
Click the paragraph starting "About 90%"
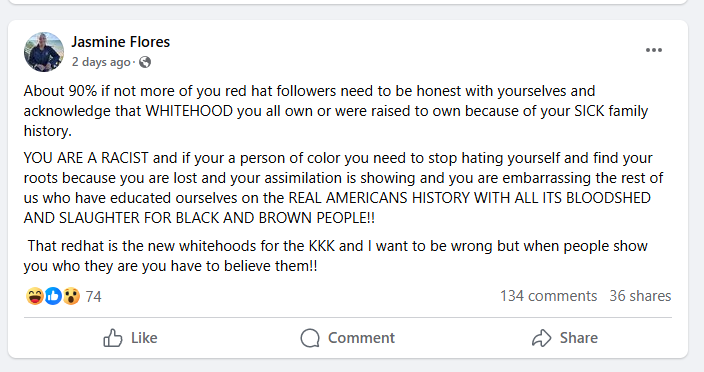click(336, 111)
